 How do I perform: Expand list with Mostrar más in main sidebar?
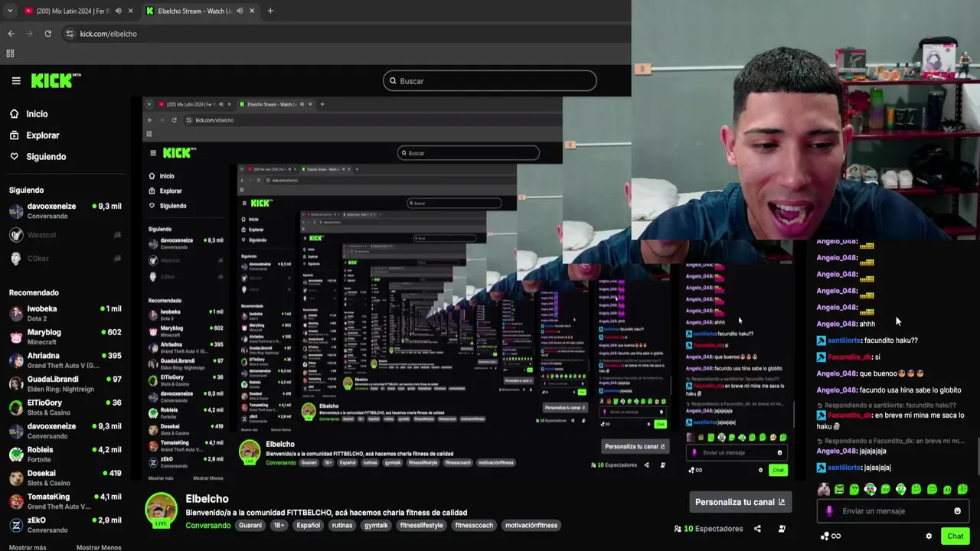[x=28, y=547]
